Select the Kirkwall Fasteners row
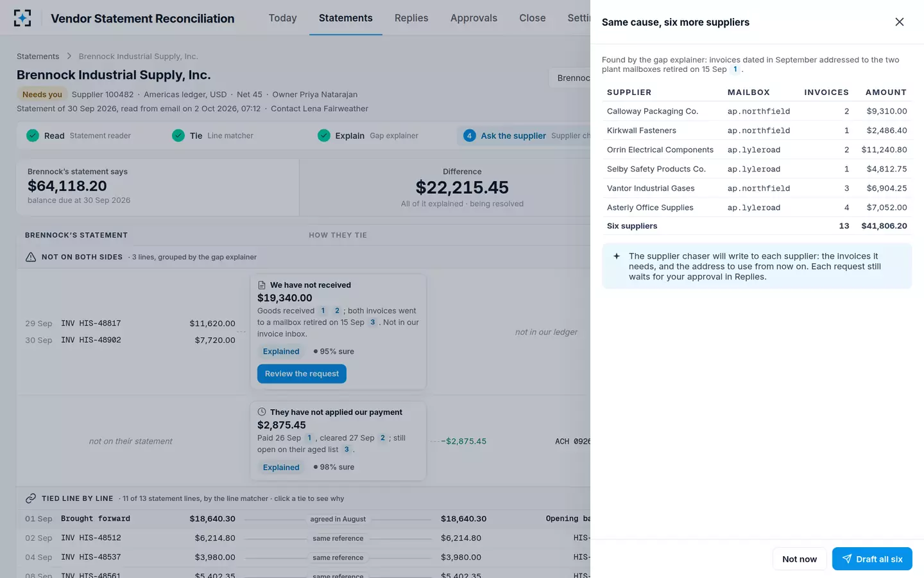Screen dimensions: 924x578 [757, 130]
